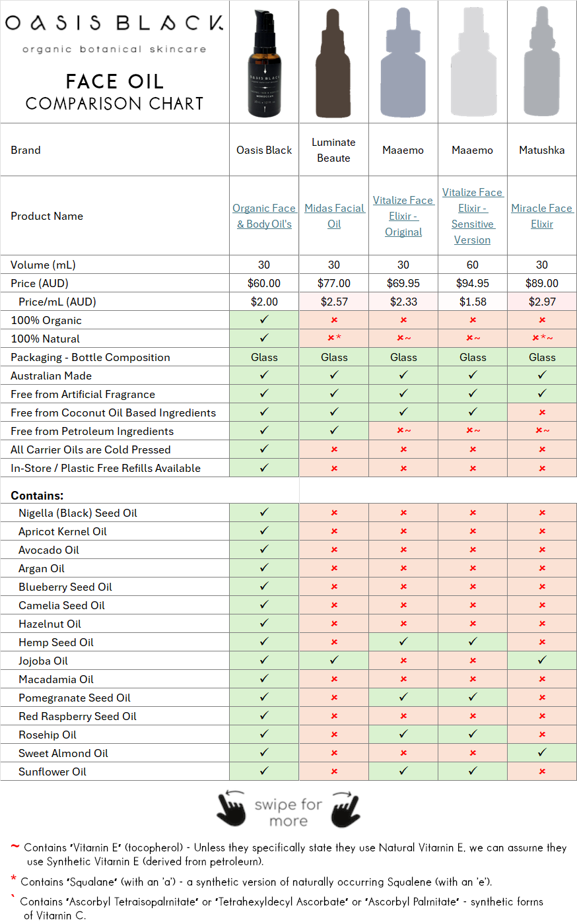Click the Oasis Black bottle photo
Screen dimensions: 577x924
265,63
